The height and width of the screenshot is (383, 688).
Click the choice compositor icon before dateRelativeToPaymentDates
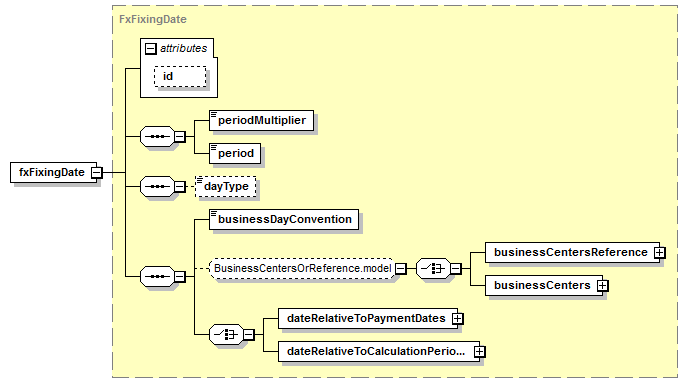(226, 335)
